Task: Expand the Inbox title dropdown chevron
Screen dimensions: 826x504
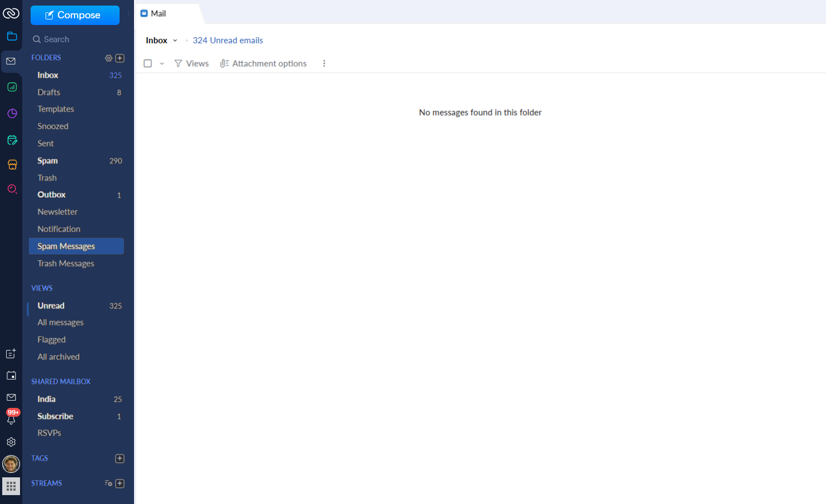Action: pos(175,41)
